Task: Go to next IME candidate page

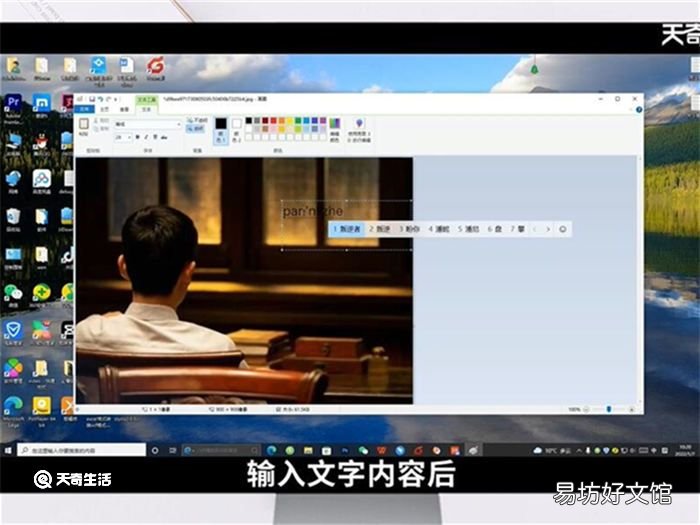Action: click(548, 229)
